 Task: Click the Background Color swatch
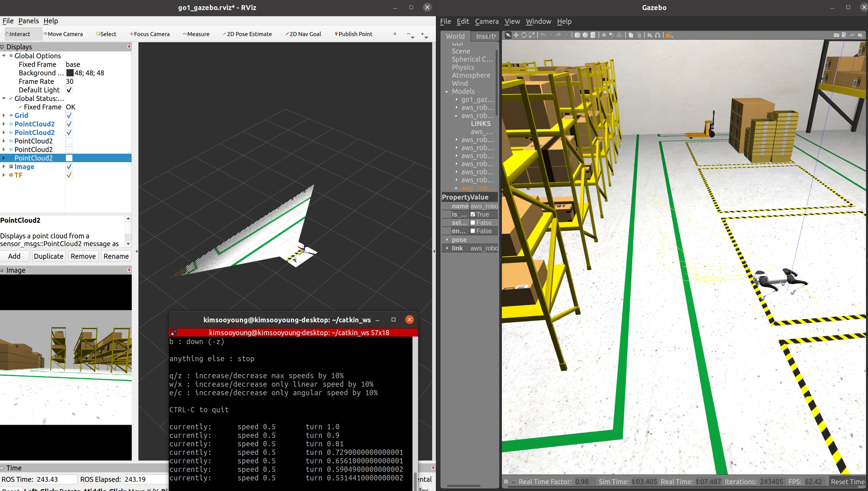70,73
